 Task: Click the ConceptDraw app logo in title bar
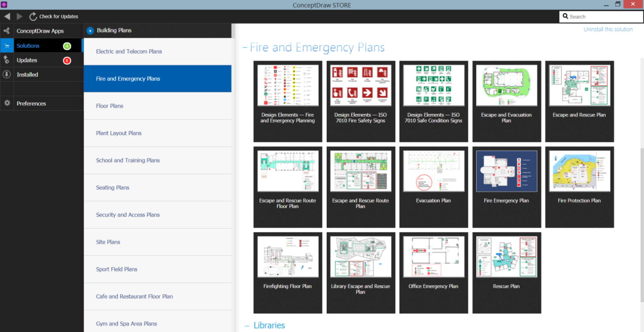click(x=4, y=5)
